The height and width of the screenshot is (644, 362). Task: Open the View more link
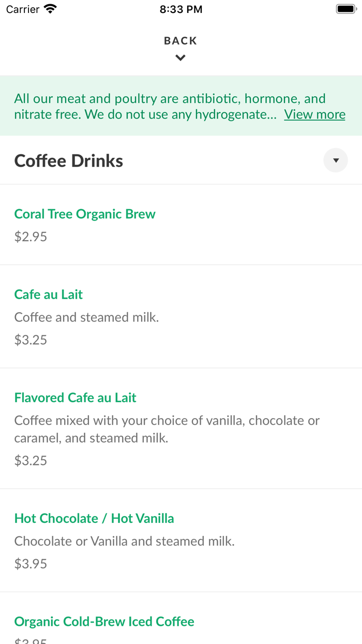pyautogui.click(x=314, y=114)
